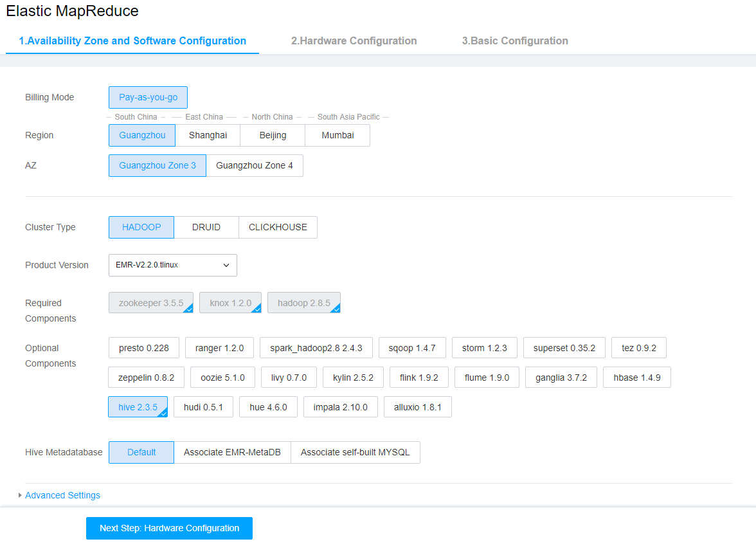Enable the zeppelin 0.8.2 component

tap(146, 378)
